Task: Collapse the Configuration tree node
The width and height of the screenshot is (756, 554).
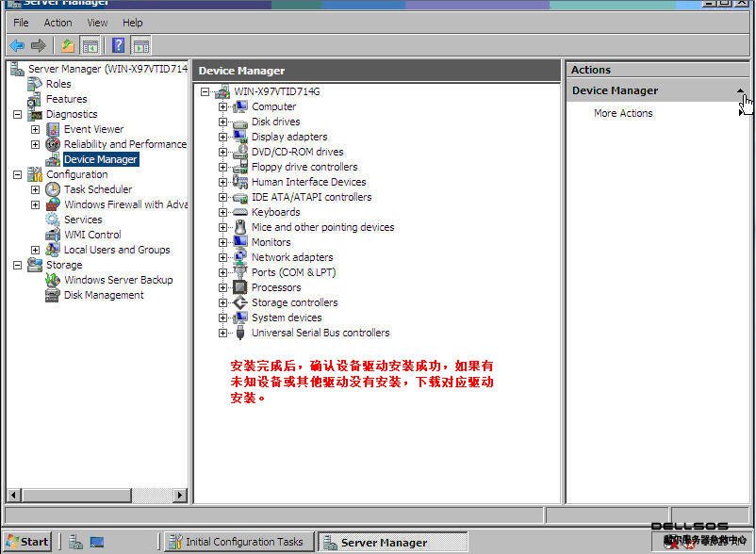Action: tap(17, 174)
